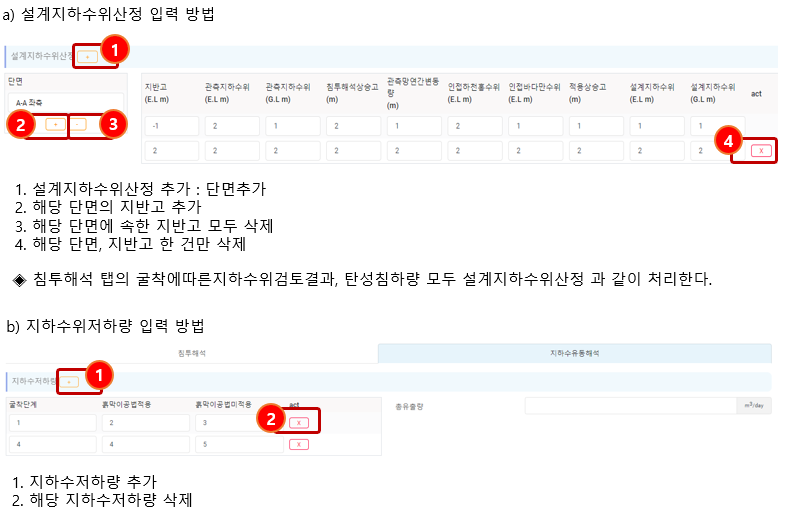Click the 관측망연간변동량 column header
This screenshot has width=793, height=521.
pyautogui.click(x=413, y=93)
